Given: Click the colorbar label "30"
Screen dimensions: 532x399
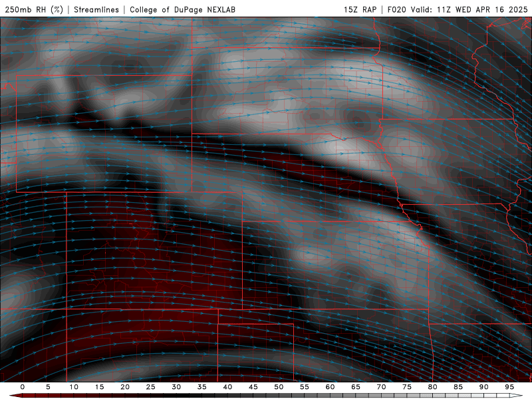Looking at the screenshot, I should click(176, 387).
